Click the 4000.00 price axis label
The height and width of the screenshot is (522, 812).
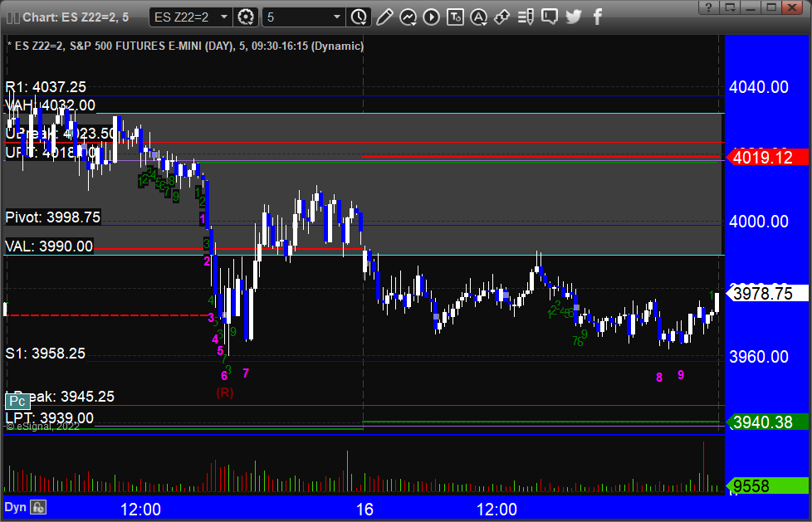click(x=759, y=222)
